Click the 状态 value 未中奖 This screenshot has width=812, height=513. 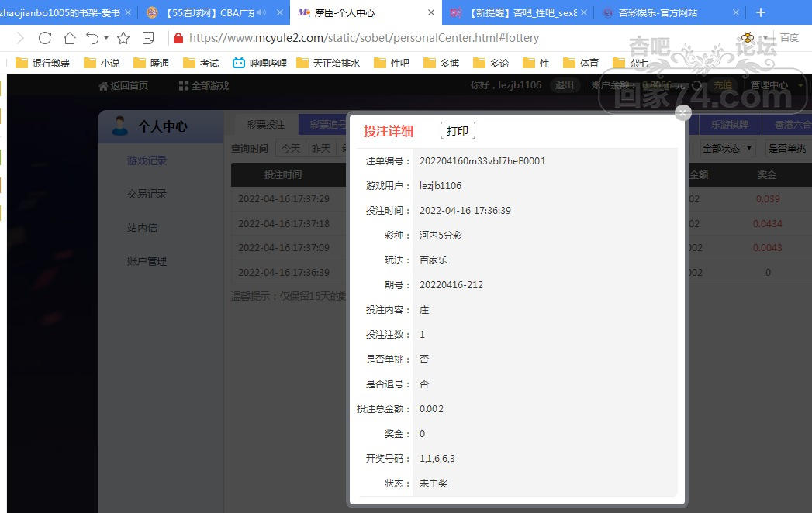coord(434,483)
